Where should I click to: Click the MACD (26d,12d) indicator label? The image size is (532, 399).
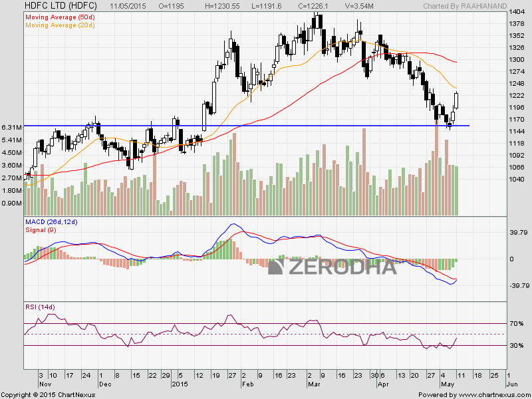[x=52, y=222]
